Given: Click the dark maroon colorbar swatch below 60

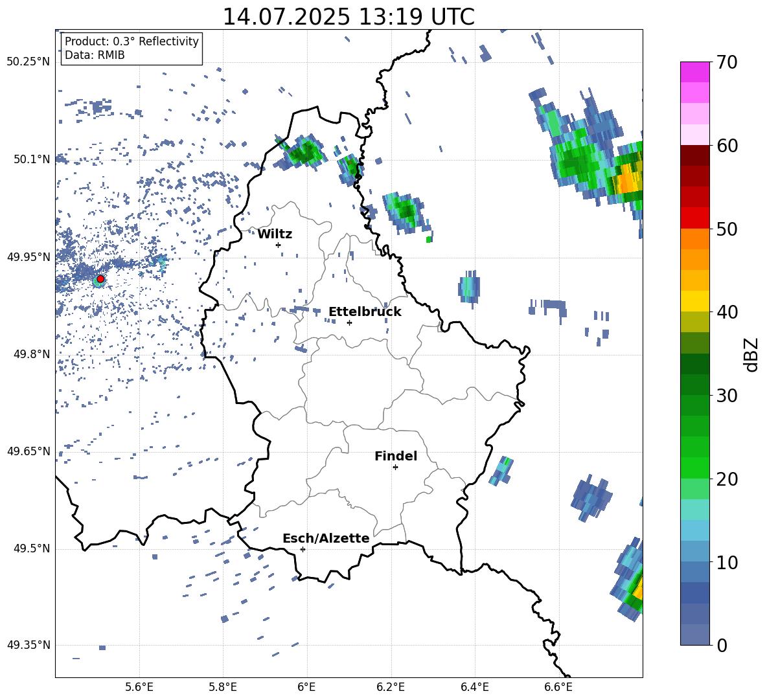Looking at the screenshot, I should pyautogui.click(x=694, y=156).
